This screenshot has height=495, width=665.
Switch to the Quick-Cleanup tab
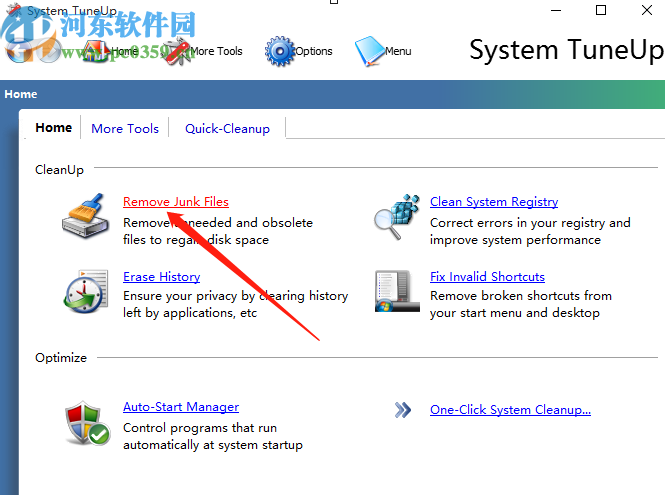point(227,129)
